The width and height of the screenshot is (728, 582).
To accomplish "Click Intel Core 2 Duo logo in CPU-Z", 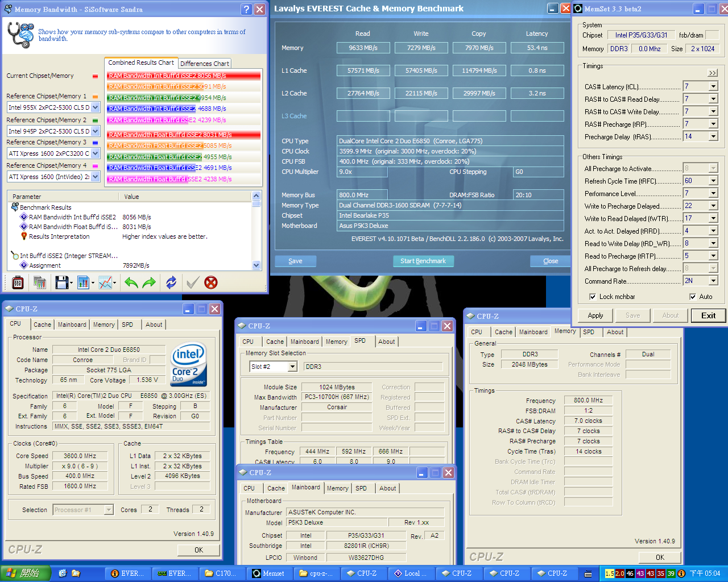I will tap(189, 364).
